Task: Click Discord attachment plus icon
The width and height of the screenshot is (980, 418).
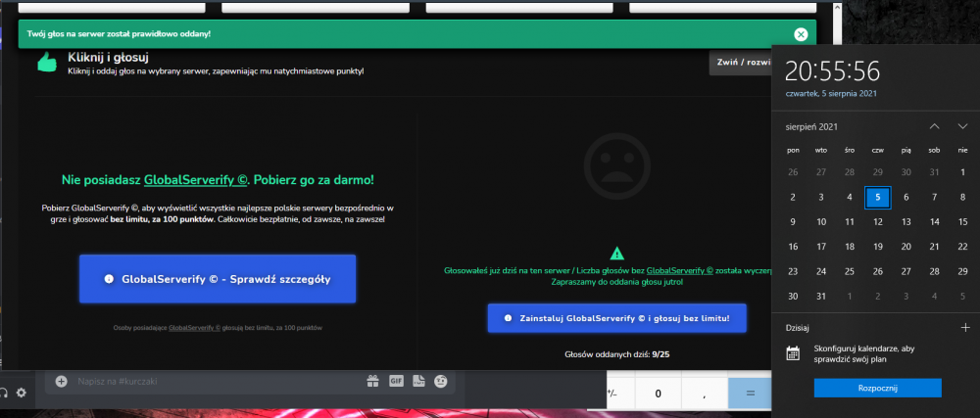Action: coord(61,381)
